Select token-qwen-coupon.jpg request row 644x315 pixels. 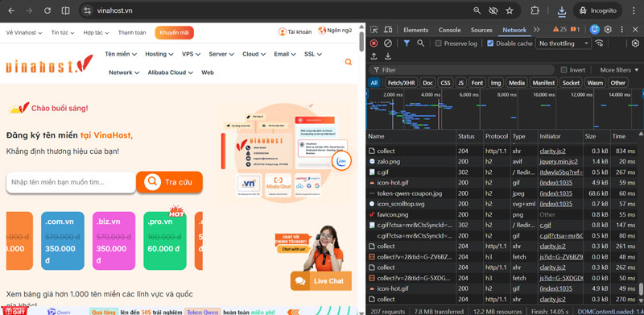502,193
